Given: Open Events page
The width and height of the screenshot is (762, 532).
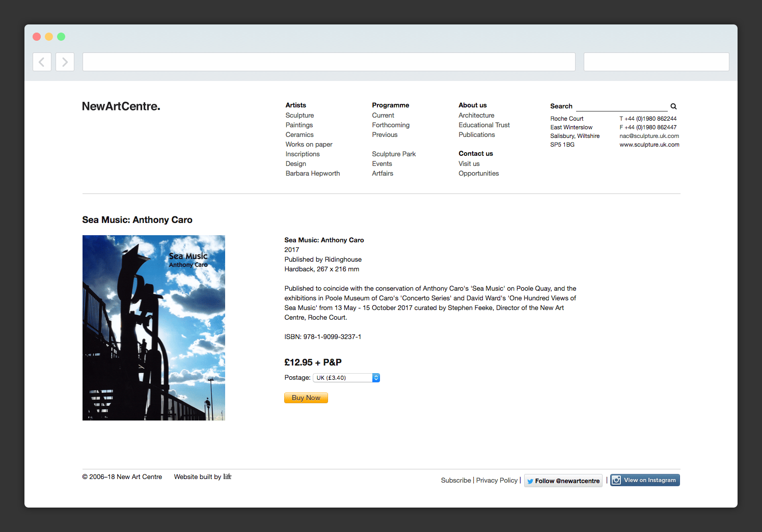Looking at the screenshot, I should click(x=382, y=163).
